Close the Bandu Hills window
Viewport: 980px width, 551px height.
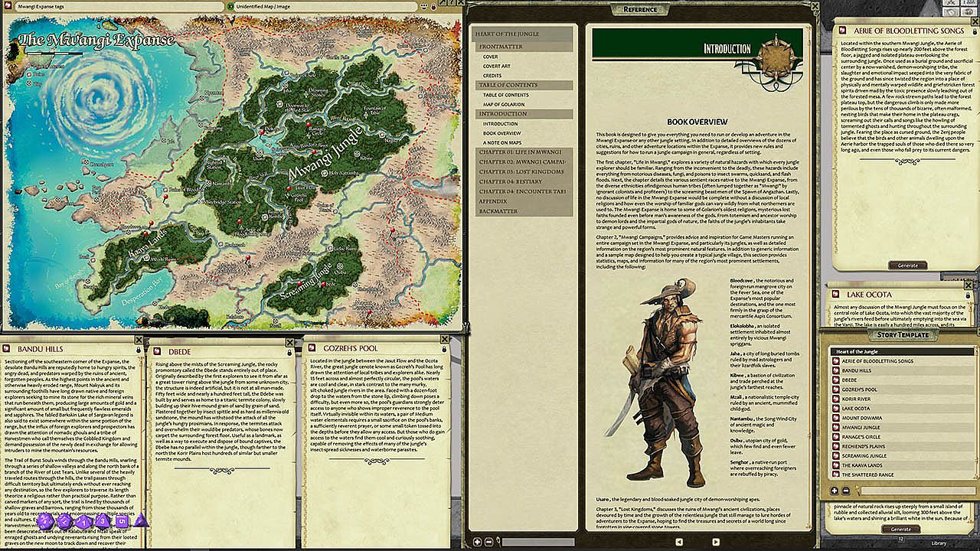(139, 340)
